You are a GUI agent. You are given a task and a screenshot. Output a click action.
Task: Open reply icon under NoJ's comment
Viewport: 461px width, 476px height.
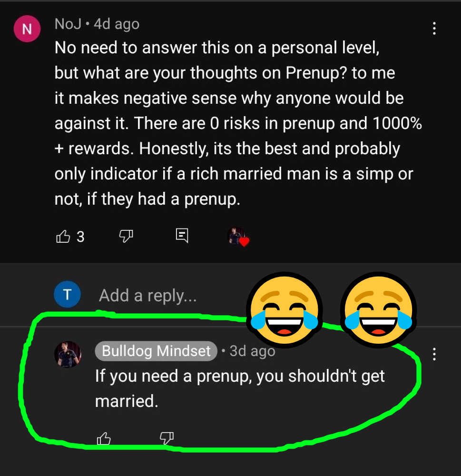tap(182, 236)
